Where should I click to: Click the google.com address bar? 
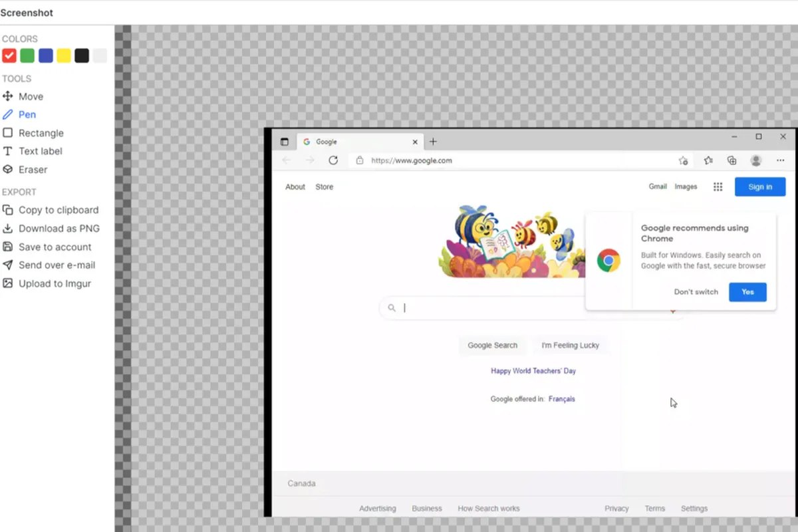(521, 160)
